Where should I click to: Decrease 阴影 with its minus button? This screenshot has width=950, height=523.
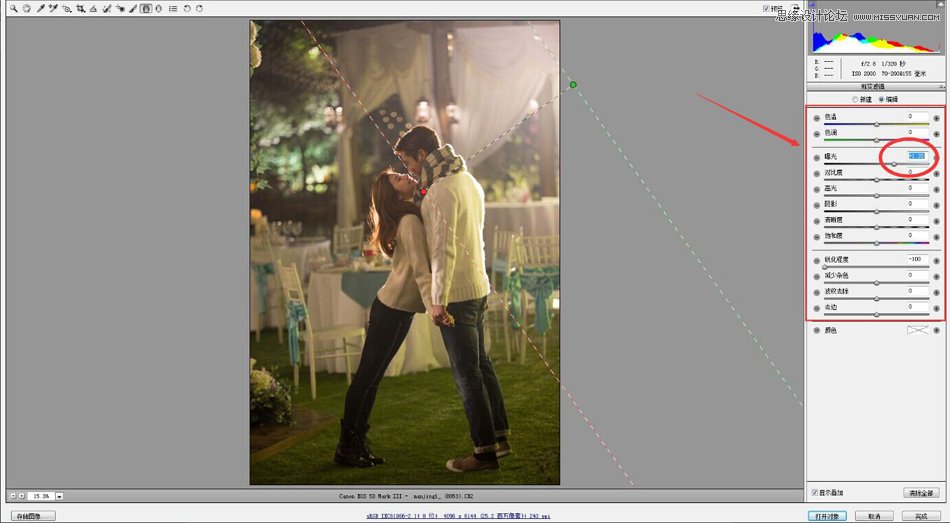coord(816,205)
